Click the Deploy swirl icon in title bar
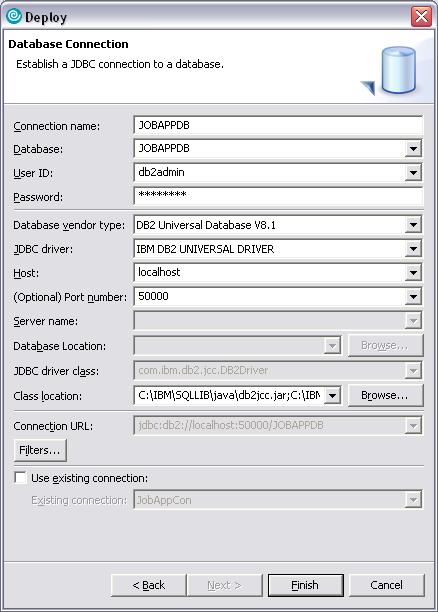The width and height of the screenshot is (438, 612). pyautogui.click(x=14, y=16)
